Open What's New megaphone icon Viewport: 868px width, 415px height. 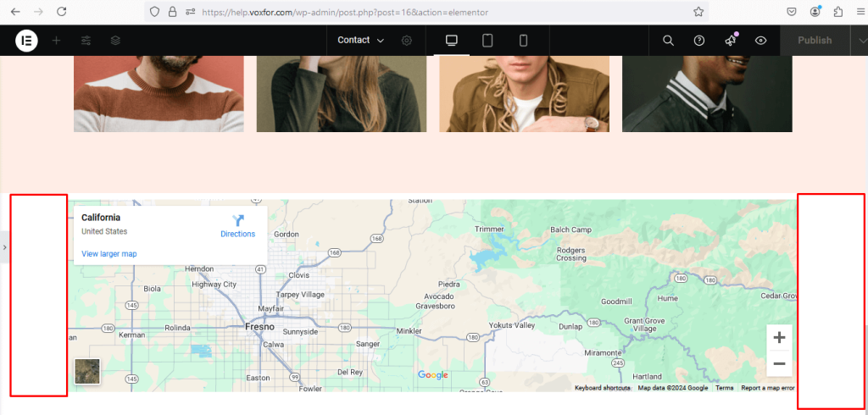pos(731,40)
